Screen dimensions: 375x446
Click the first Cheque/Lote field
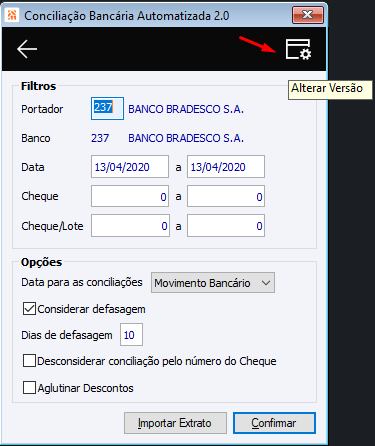[130, 226]
